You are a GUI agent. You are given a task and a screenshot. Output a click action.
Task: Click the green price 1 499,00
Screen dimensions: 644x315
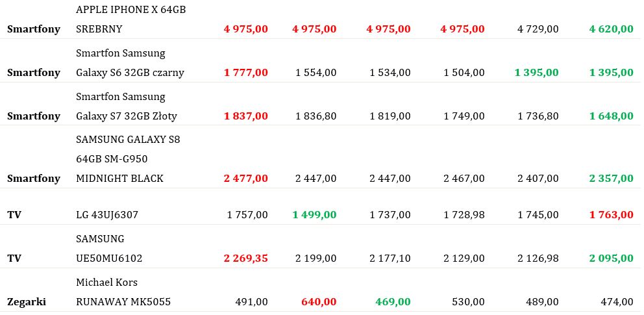[314, 215]
